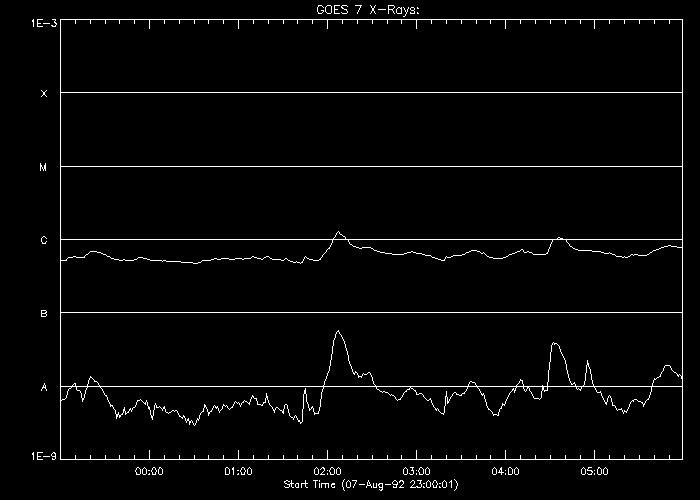Select the 'M' flare class label
Image resolution: width=700 pixels, height=500 pixels.
coord(43,167)
